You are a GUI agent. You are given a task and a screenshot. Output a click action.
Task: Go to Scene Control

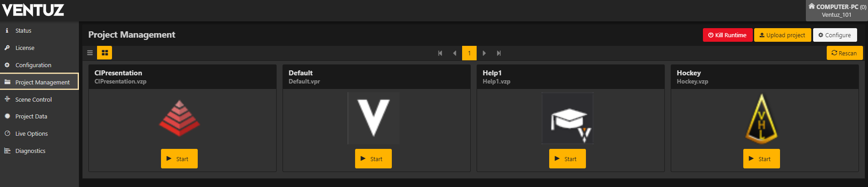coord(33,100)
